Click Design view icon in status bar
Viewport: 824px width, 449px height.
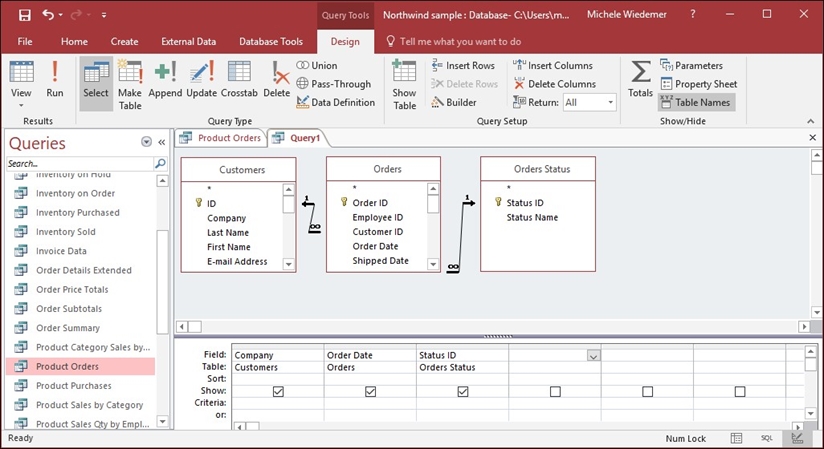797,438
